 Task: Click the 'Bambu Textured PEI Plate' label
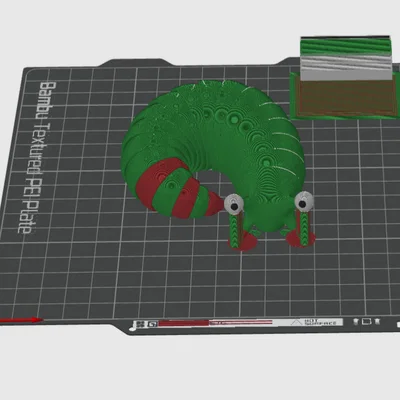pyautogui.click(x=36, y=157)
